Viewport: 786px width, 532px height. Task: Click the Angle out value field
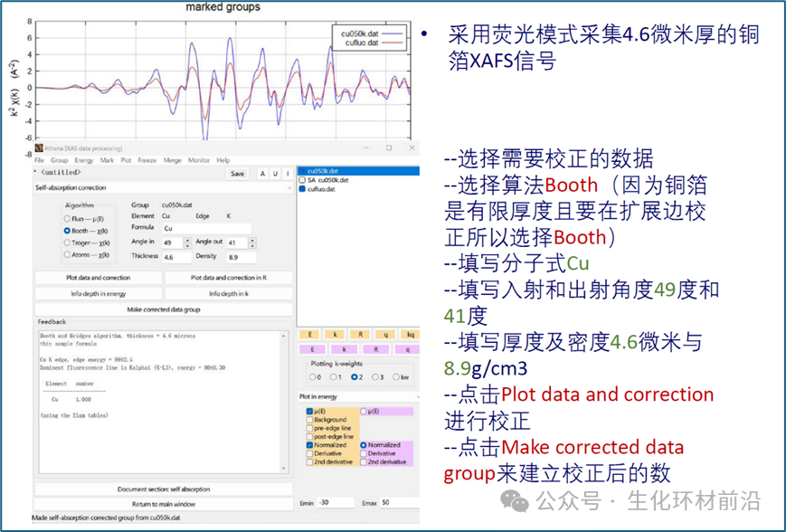(x=238, y=242)
